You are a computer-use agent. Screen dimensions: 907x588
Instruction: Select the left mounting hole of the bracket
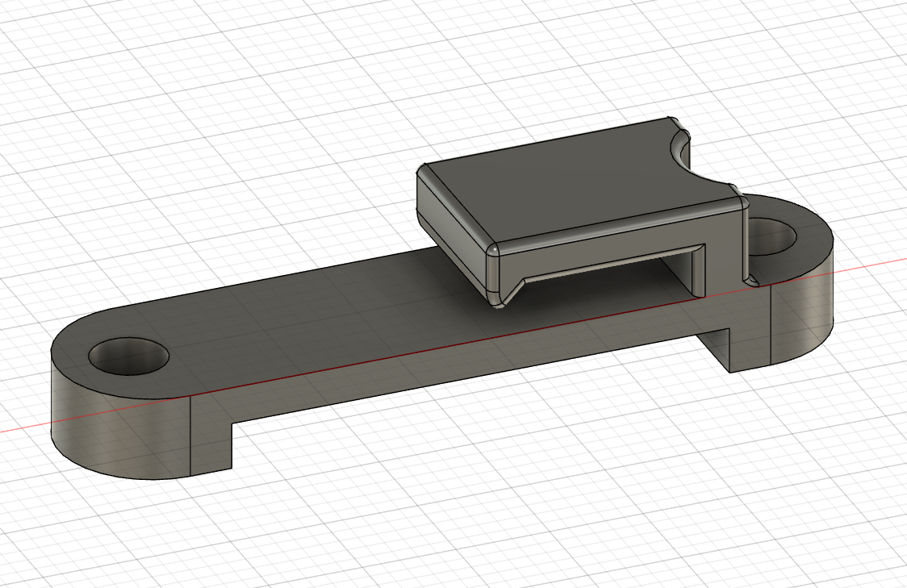tap(129, 357)
